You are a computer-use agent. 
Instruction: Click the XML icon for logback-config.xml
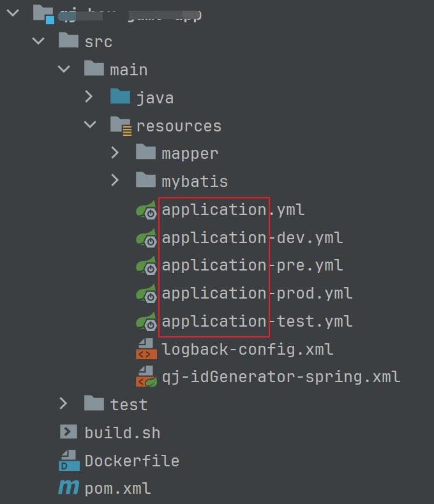[x=146, y=350]
